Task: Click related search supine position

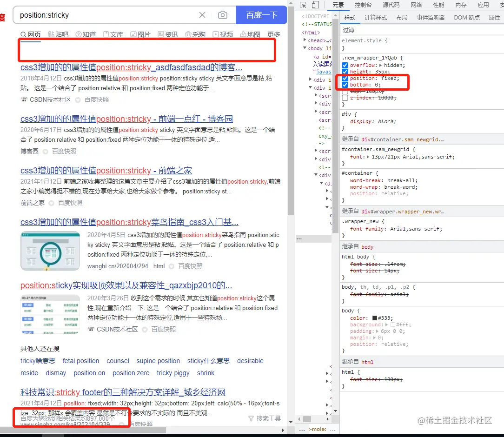Action: [x=158, y=361]
